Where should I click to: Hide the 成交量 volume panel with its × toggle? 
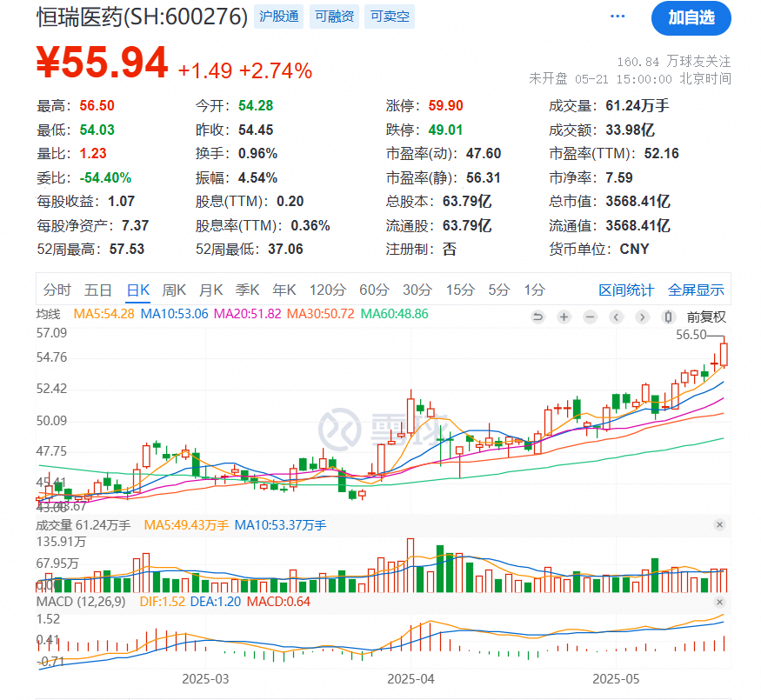point(719,525)
